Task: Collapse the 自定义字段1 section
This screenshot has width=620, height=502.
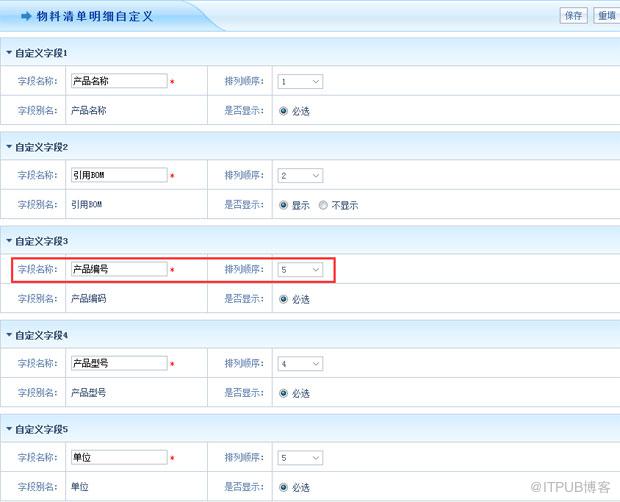Action: click(9, 52)
